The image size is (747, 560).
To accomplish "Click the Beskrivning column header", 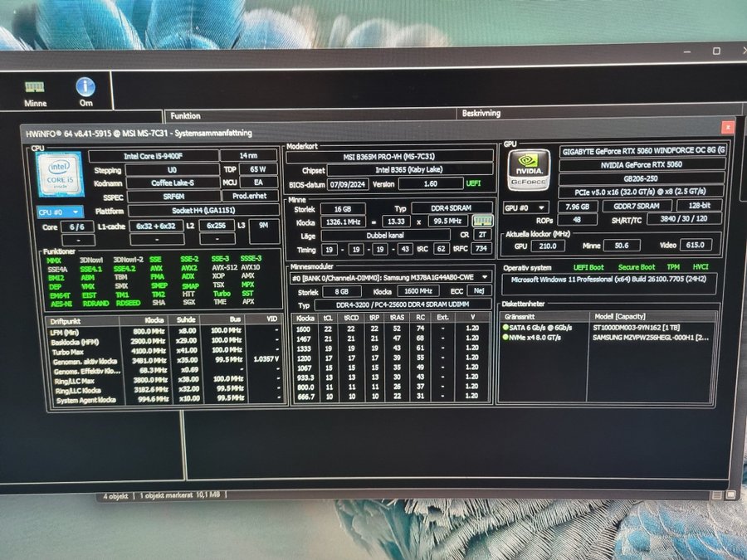I will [x=481, y=112].
